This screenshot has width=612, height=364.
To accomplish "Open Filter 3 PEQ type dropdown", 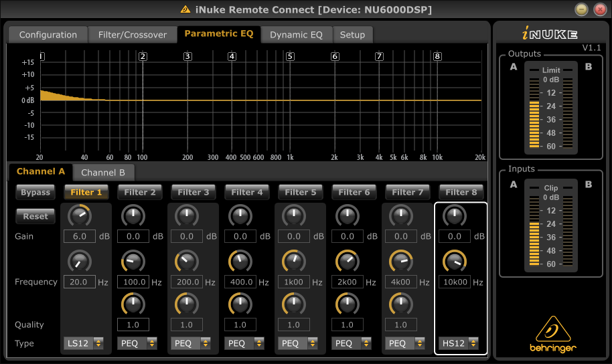I will [x=190, y=343].
